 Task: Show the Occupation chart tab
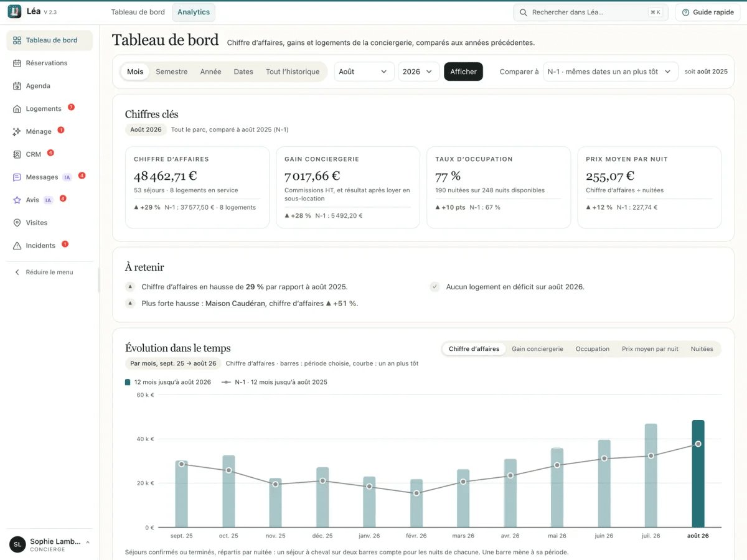593,349
